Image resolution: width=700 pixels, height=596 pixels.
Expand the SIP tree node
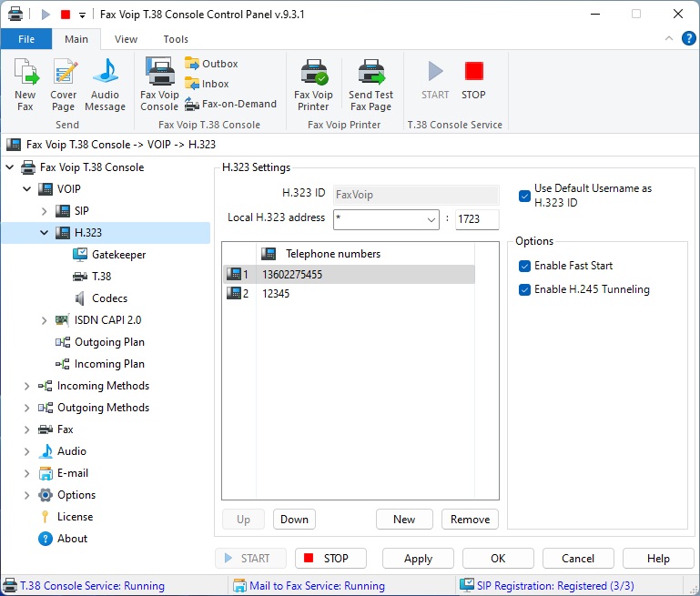point(44,211)
